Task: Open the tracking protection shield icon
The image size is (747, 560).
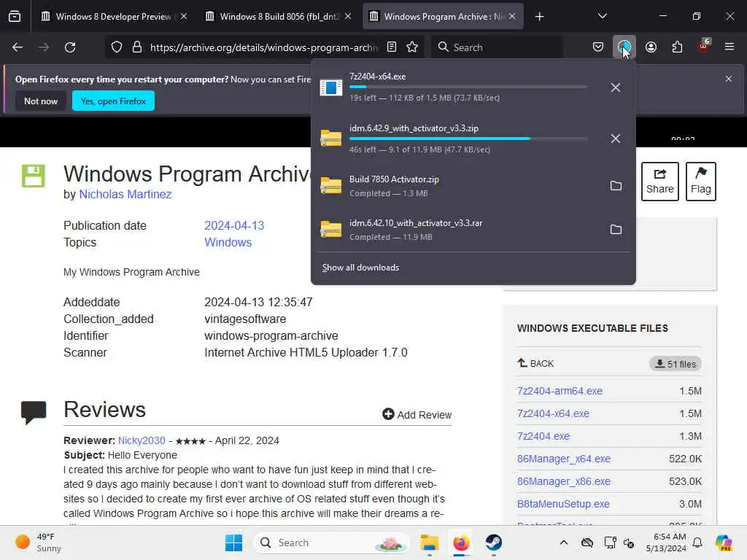Action: [x=117, y=47]
